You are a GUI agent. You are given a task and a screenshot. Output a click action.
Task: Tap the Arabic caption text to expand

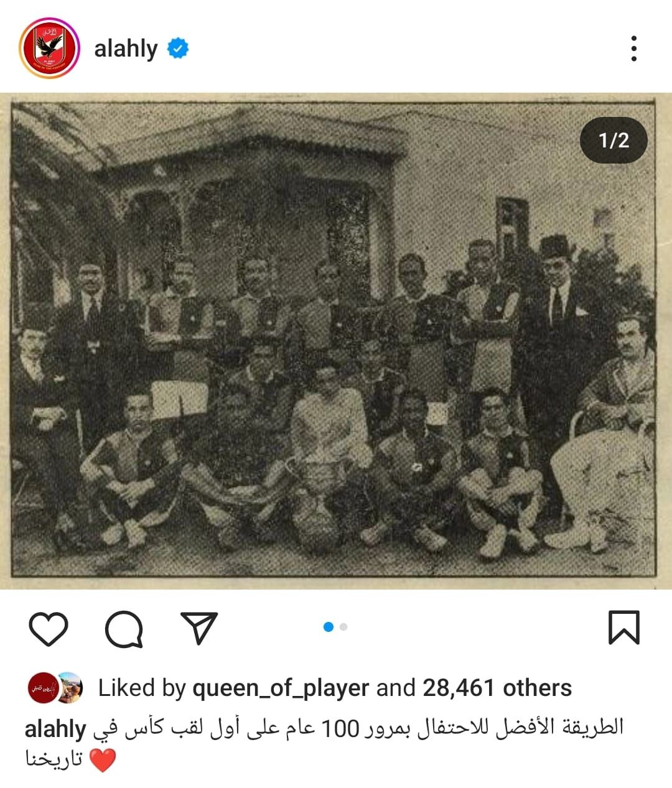click(x=358, y=728)
